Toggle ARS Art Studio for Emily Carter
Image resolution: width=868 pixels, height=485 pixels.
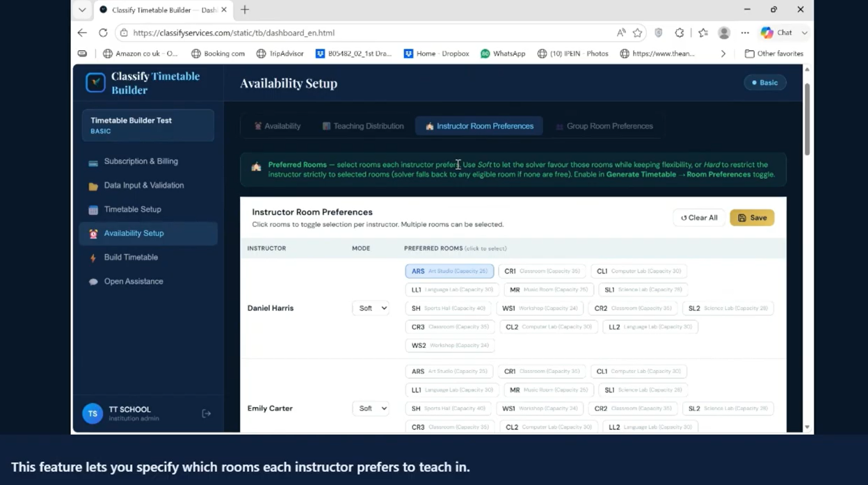(449, 372)
